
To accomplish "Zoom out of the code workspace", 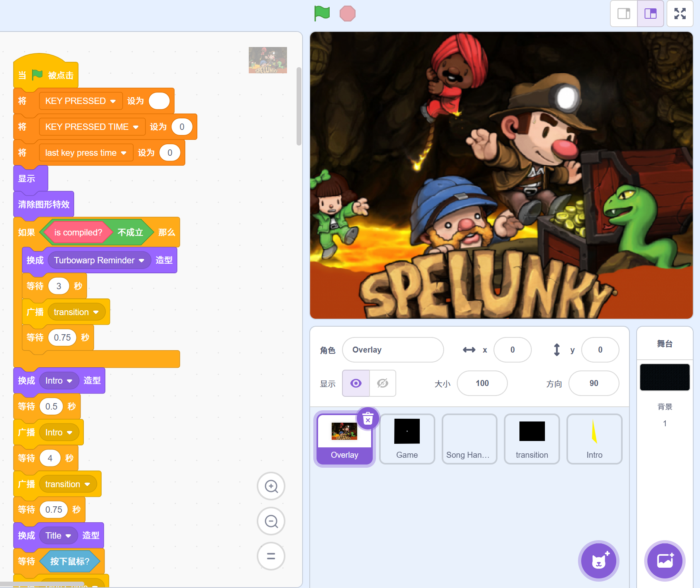I will pos(271,521).
